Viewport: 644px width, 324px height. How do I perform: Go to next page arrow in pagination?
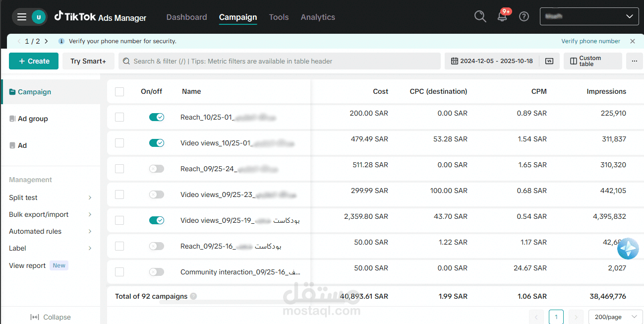pos(576,317)
